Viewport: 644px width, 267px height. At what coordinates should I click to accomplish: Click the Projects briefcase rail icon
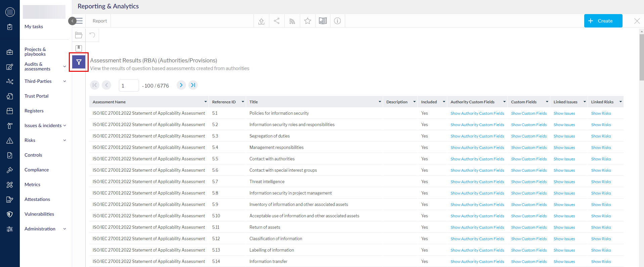tap(10, 52)
